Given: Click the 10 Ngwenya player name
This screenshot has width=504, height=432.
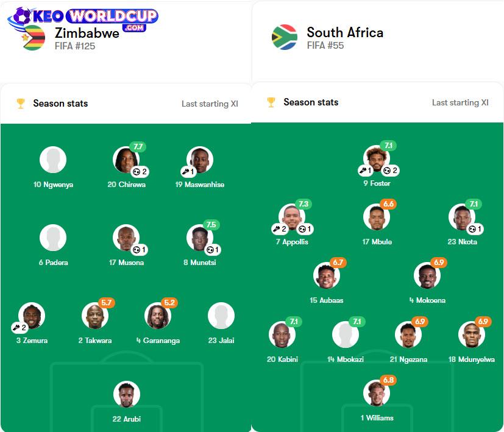Looking at the screenshot, I should coord(53,185).
